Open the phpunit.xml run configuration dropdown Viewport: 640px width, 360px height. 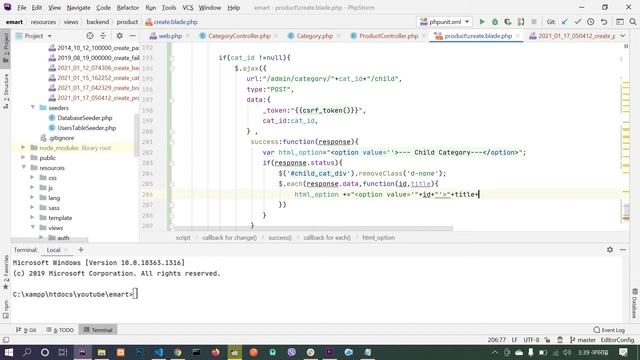(x=444, y=22)
